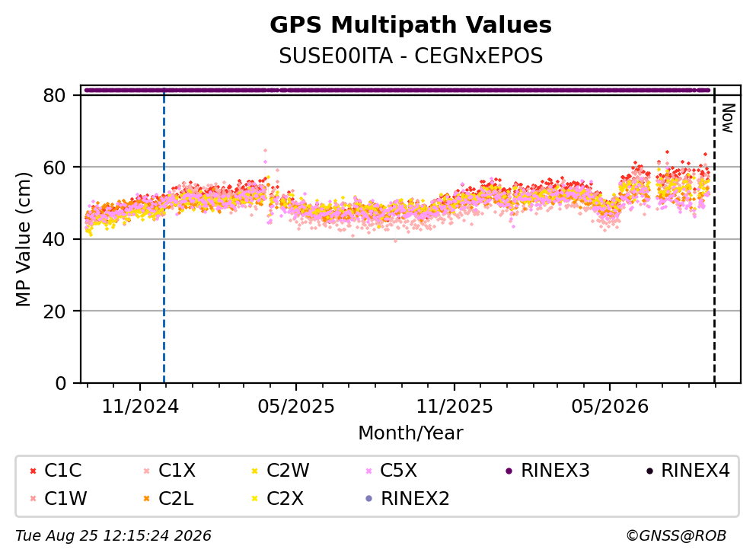Click the 11/2025 x-axis tick label
756x559 pixels.
tap(455, 407)
